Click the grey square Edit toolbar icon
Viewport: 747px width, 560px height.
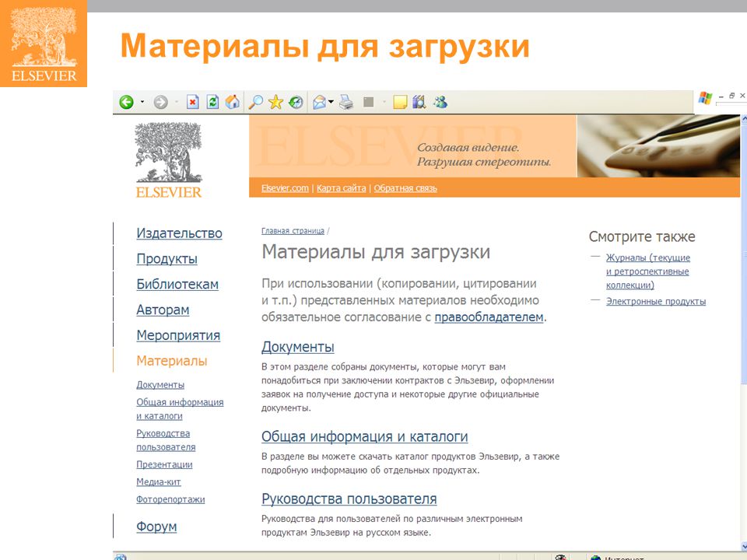click(368, 102)
